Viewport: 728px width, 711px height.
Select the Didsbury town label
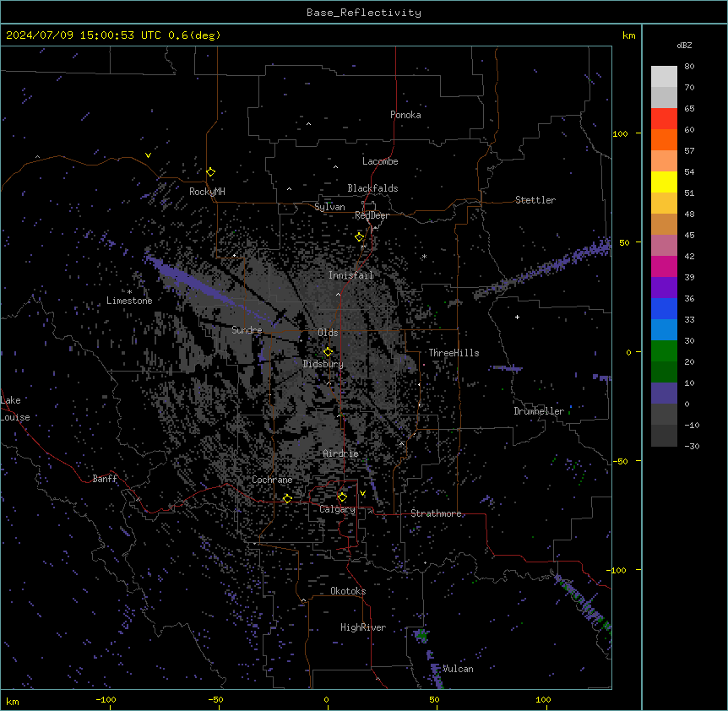click(x=323, y=364)
